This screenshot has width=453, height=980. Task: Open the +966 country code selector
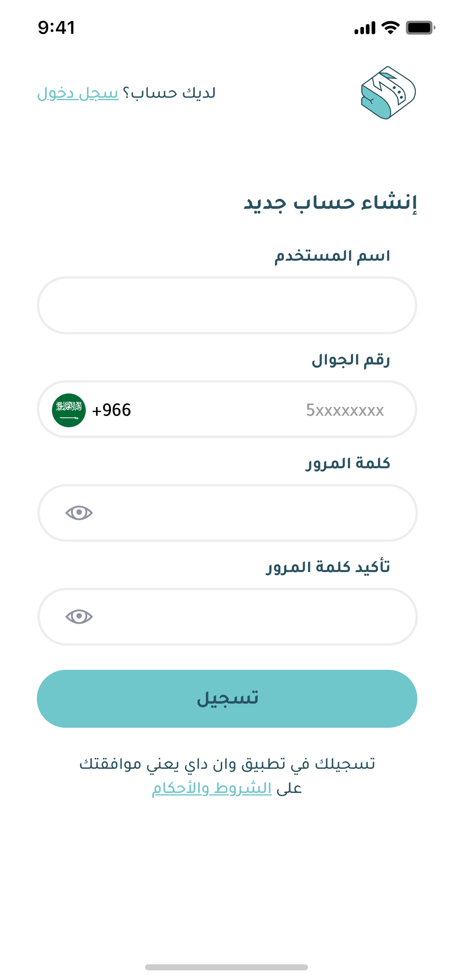pos(111,410)
